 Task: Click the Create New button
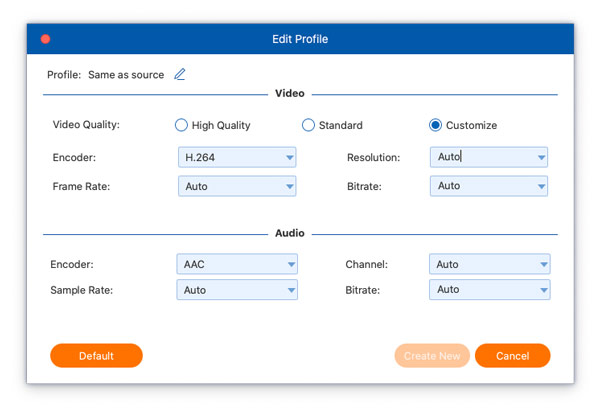(432, 356)
